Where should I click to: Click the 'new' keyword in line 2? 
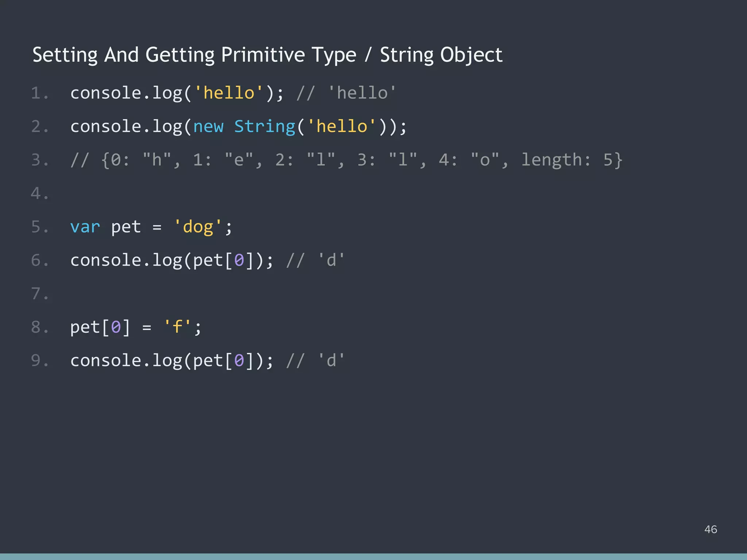click(x=209, y=126)
